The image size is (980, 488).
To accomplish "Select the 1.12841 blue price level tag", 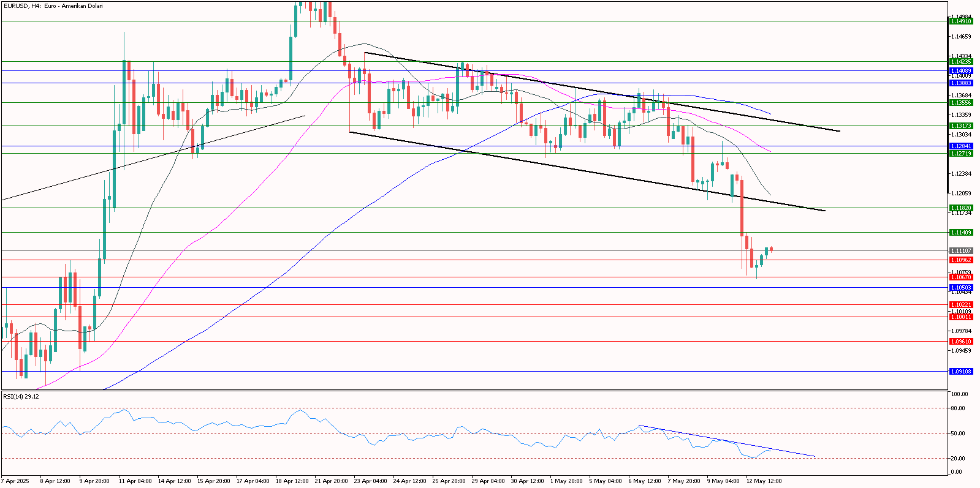I will coord(960,146).
